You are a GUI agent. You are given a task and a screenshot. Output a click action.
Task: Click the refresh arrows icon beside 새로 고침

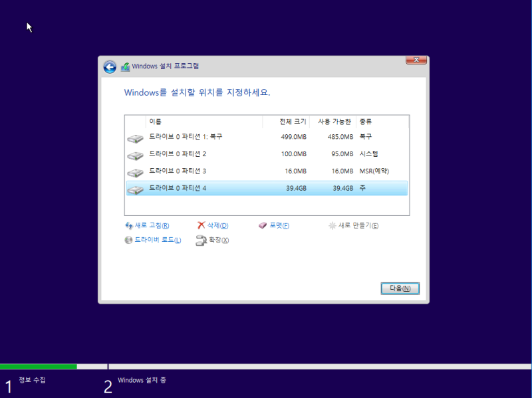tap(129, 225)
